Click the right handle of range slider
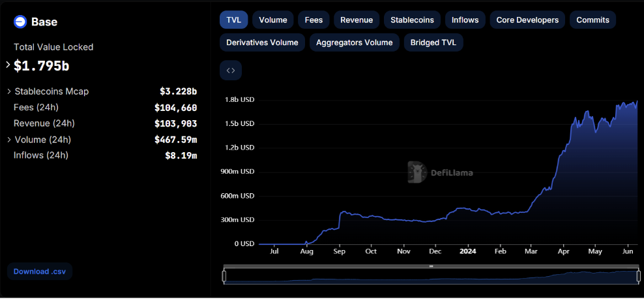The height and width of the screenshot is (299, 644). click(638, 276)
